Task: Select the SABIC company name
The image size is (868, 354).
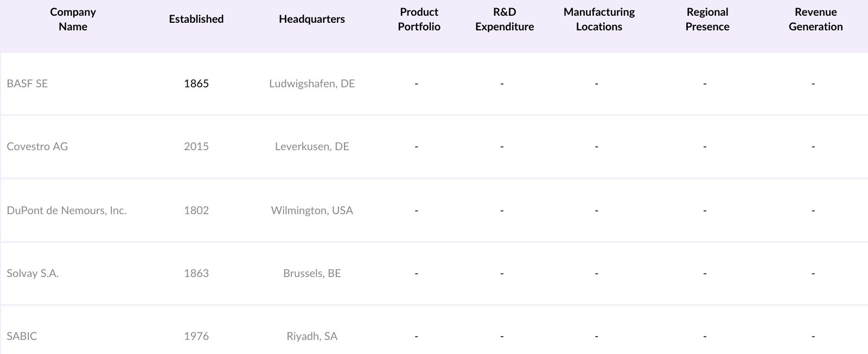Action: (x=22, y=336)
